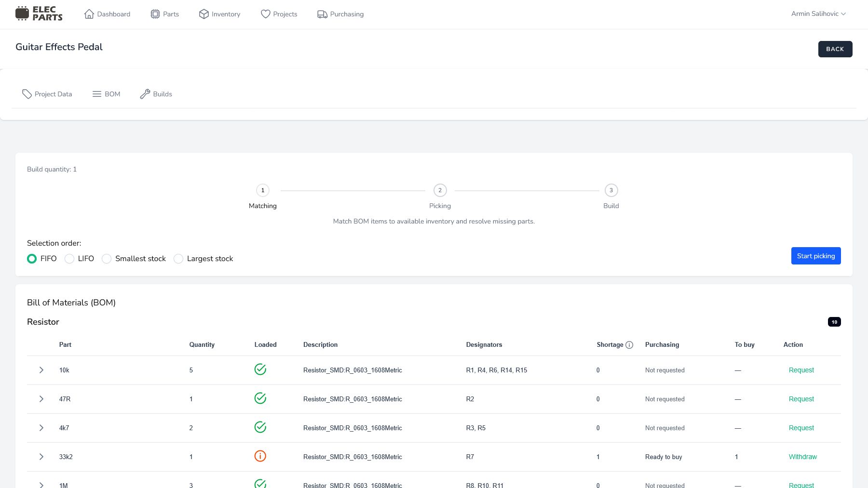Click the Builds wrench icon
The height and width of the screenshot is (488, 868).
coord(145,94)
